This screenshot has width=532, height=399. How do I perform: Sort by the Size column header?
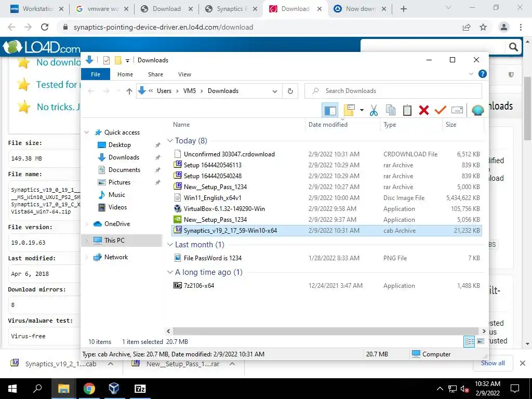(463, 125)
